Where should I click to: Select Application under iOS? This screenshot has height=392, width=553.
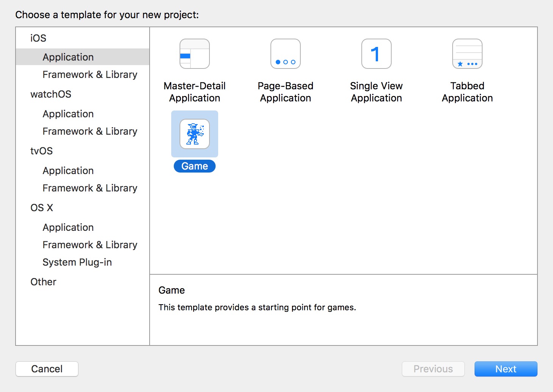[x=83, y=57]
